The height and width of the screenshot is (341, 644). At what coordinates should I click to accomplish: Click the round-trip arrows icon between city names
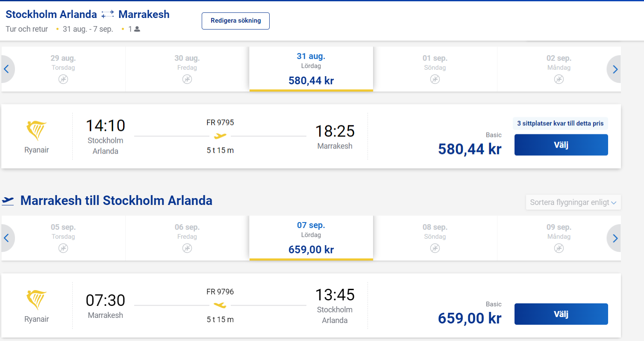tap(108, 15)
